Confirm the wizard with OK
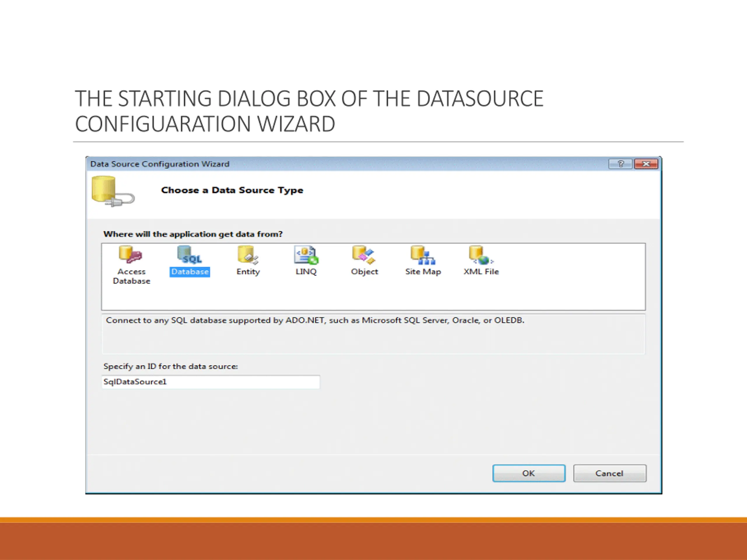The height and width of the screenshot is (560, 747). 529,473
